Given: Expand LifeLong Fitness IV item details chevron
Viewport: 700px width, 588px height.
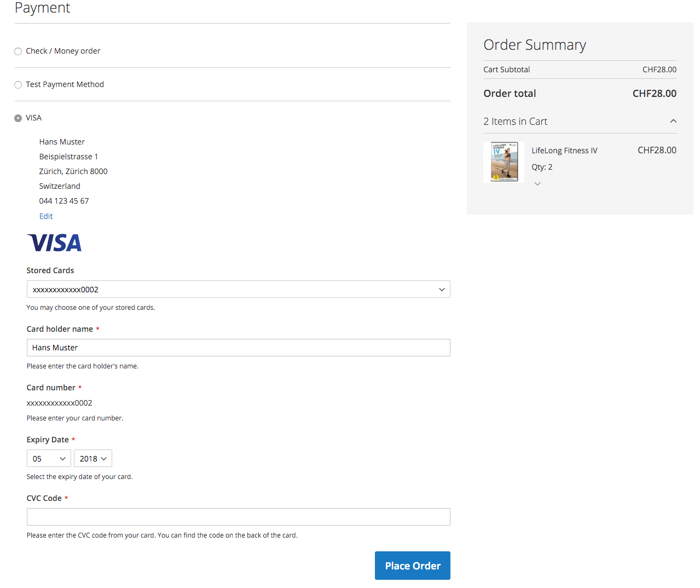Looking at the screenshot, I should [x=537, y=184].
